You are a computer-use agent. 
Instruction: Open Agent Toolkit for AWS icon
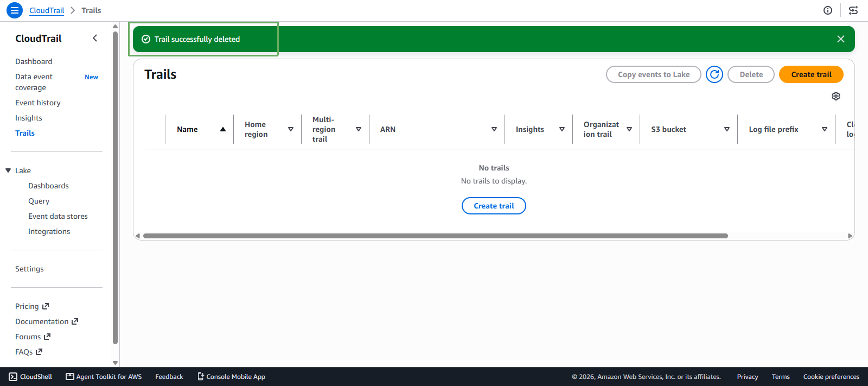click(70, 377)
